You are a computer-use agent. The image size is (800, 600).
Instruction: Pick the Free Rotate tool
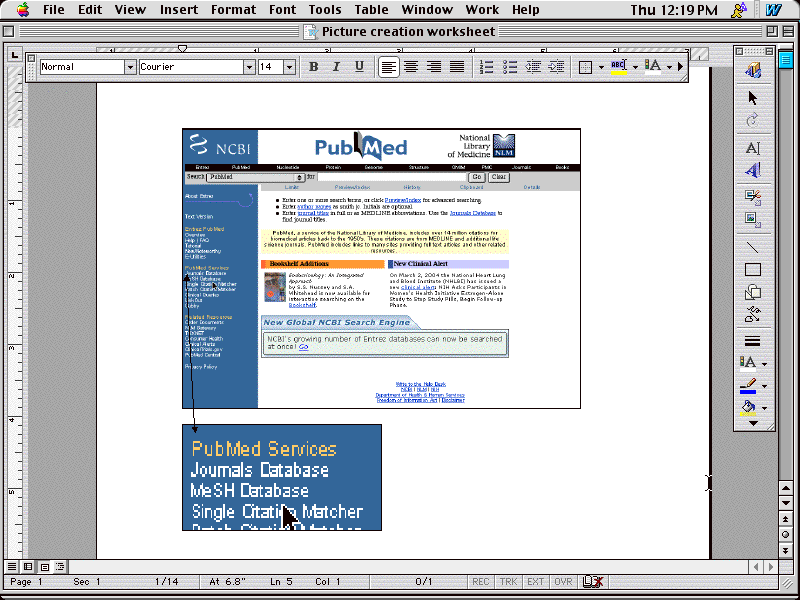pyautogui.click(x=753, y=121)
